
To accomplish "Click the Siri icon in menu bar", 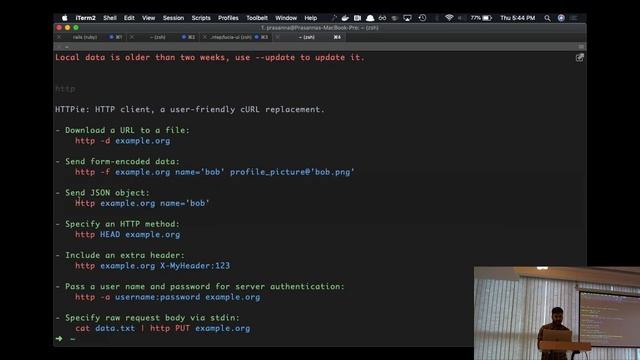I will click(x=561, y=18).
